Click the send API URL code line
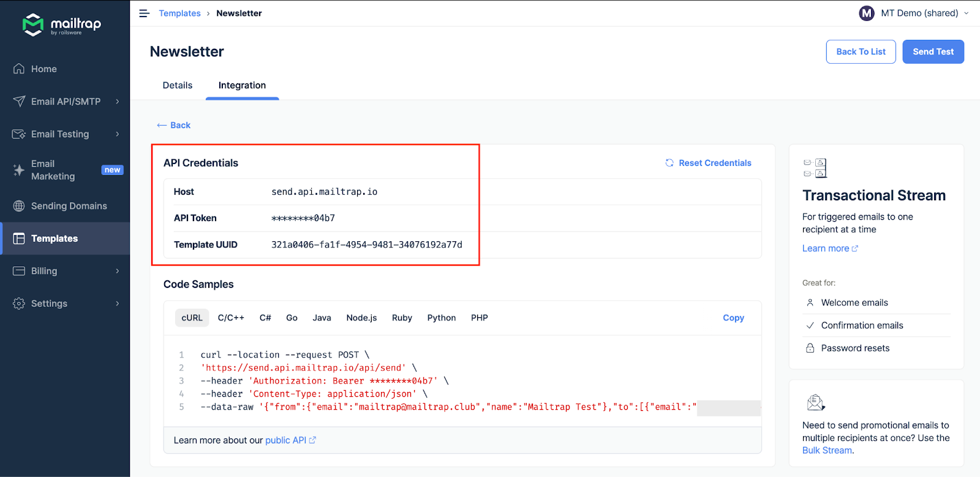 pos(309,367)
